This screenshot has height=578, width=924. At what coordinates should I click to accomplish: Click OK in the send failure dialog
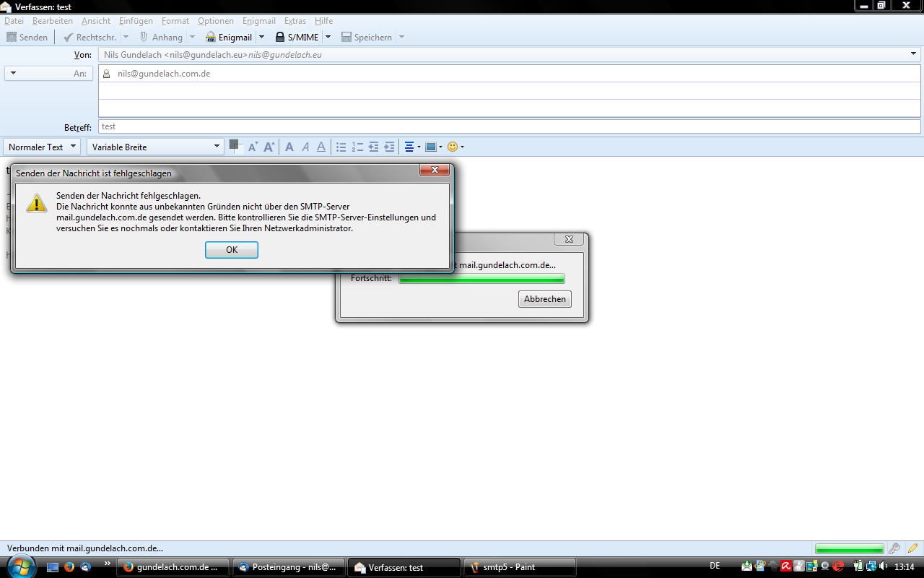click(231, 250)
